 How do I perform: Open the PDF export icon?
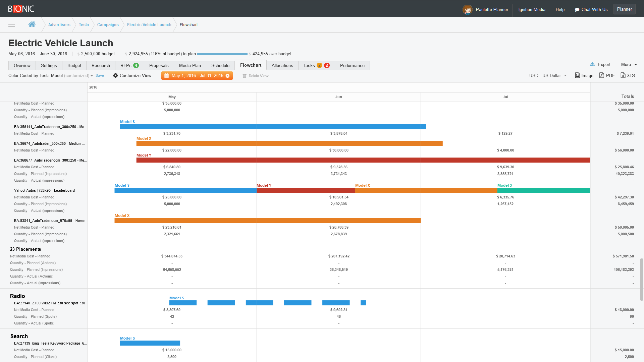coord(607,75)
